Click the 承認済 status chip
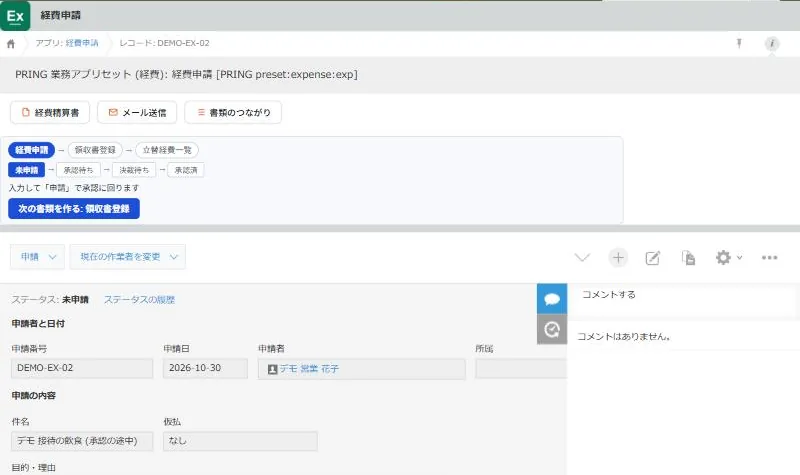Screen dimensions: 800x475 point(186,170)
